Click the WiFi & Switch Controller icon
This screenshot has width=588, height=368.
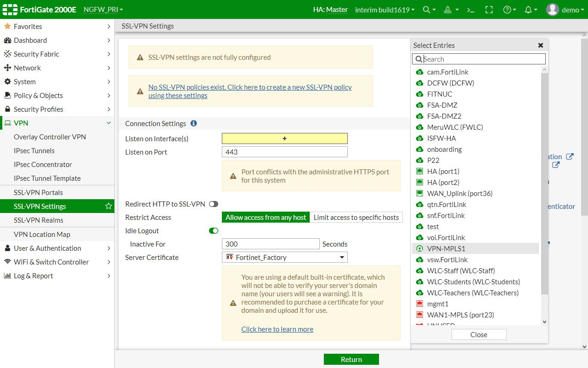coord(7,262)
